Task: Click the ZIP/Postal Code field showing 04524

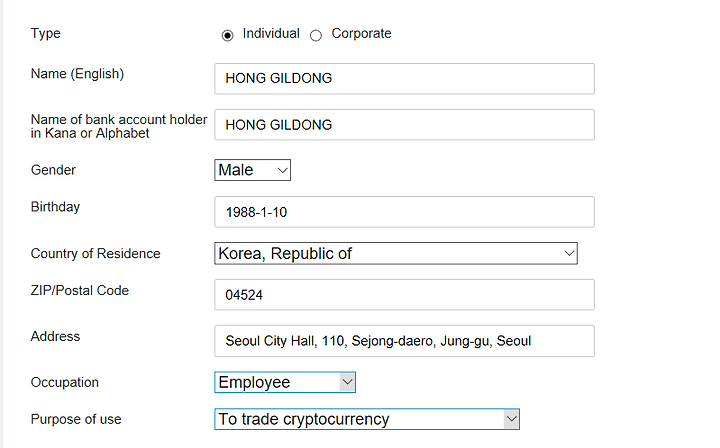Action: point(404,295)
